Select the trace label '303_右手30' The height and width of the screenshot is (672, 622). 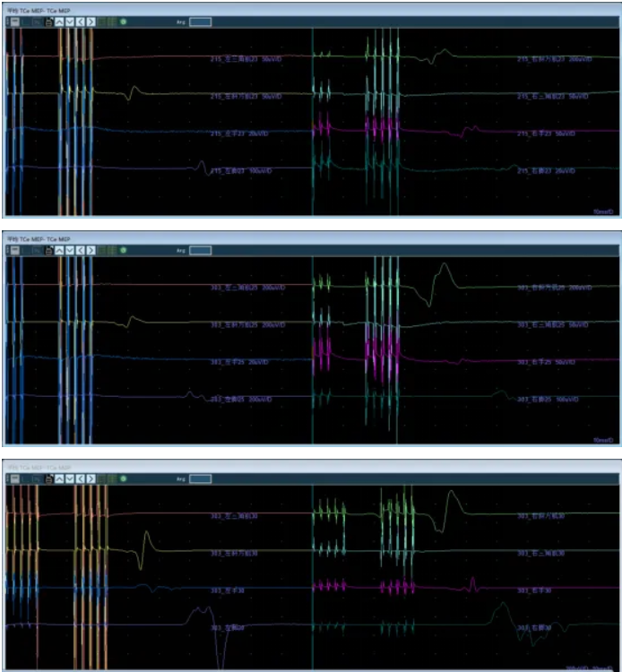pos(534,590)
